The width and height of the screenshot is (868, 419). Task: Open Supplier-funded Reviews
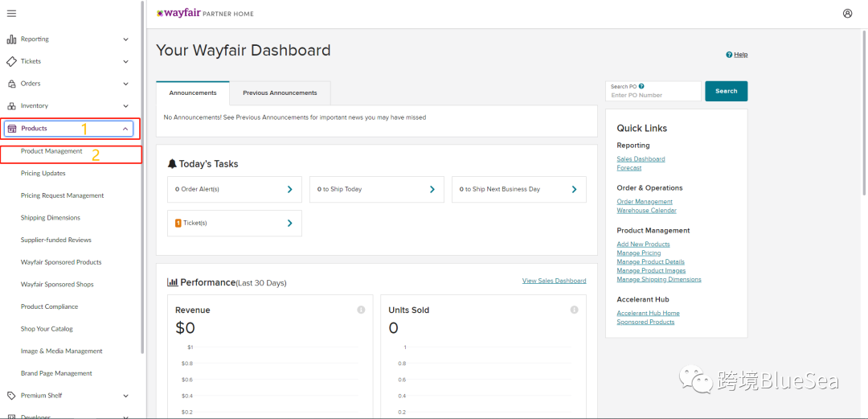point(56,240)
